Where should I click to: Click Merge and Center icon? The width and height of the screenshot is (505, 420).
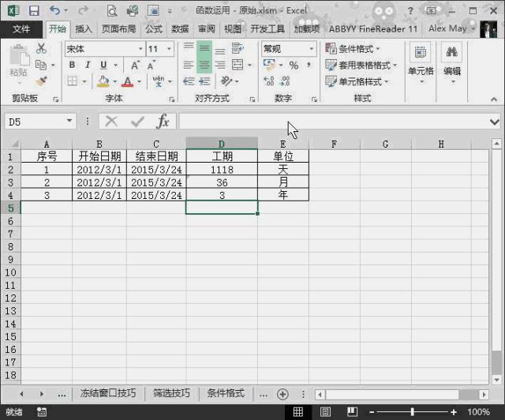click(x=238, y=65)
